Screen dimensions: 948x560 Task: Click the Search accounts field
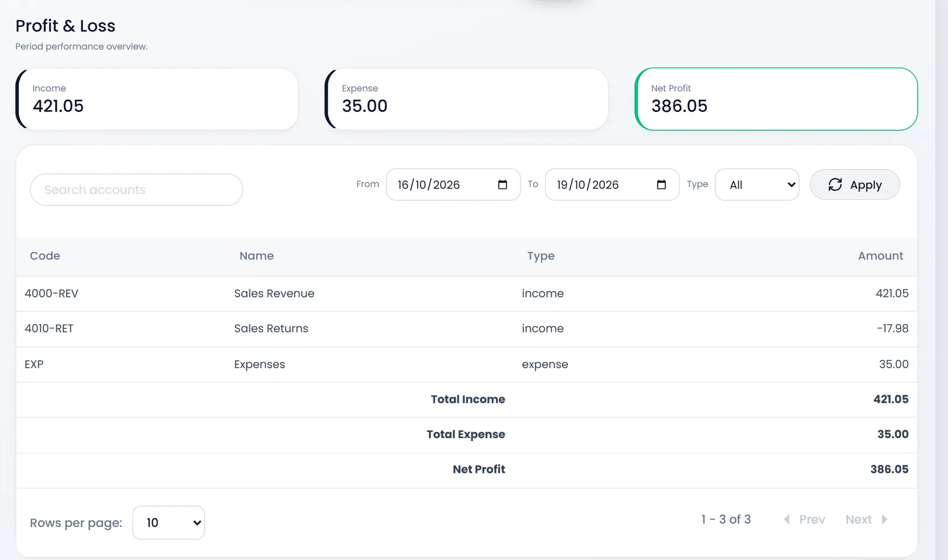[x=136, y=190]
